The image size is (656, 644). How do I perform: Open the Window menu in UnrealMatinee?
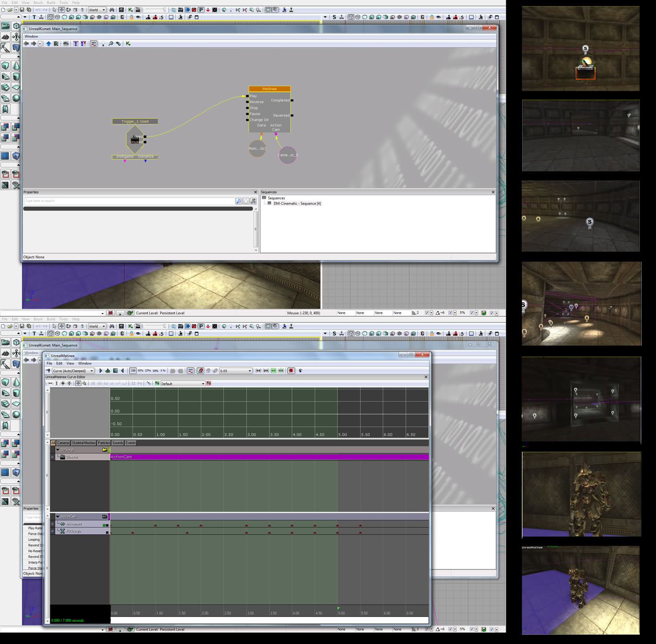tap(85, 363)
